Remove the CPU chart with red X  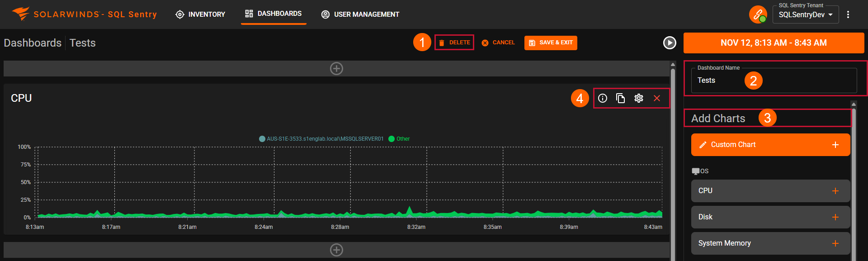pyautogui.click(x=657, y=98)
